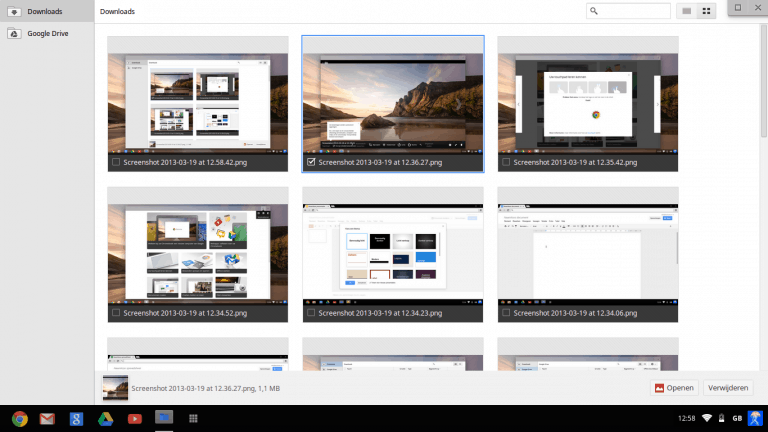Screen dimensions: 768x432
Task: Launch Gmail from the shelf
Action: [x=47, y=419]
